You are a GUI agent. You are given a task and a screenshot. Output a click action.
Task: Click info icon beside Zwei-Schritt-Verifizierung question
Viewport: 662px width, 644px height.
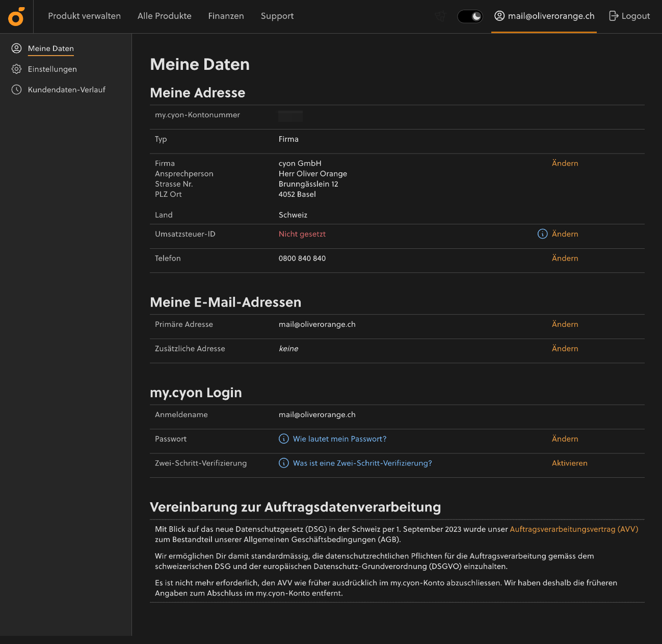pyautogui.click(x=284, y=463)
